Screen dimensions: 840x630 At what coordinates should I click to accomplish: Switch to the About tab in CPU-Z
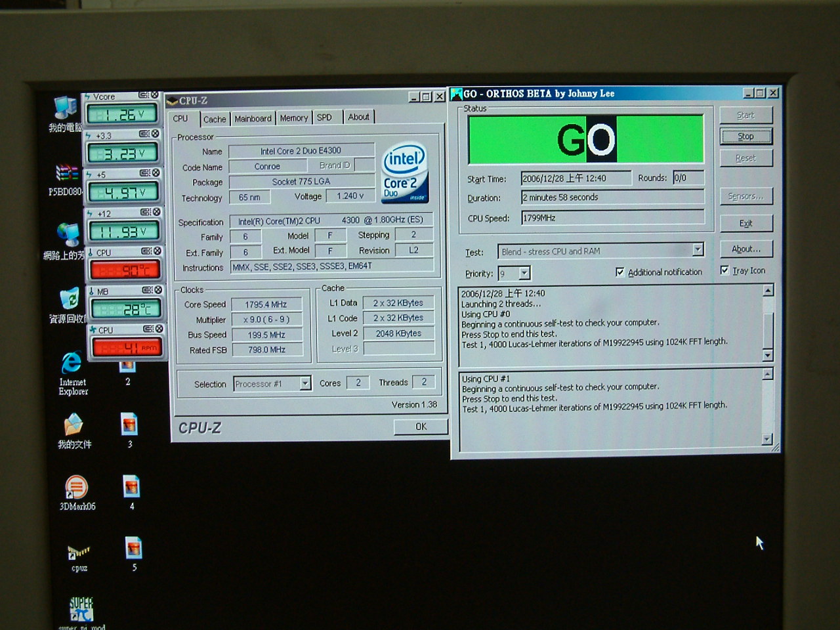pos(358,117)
